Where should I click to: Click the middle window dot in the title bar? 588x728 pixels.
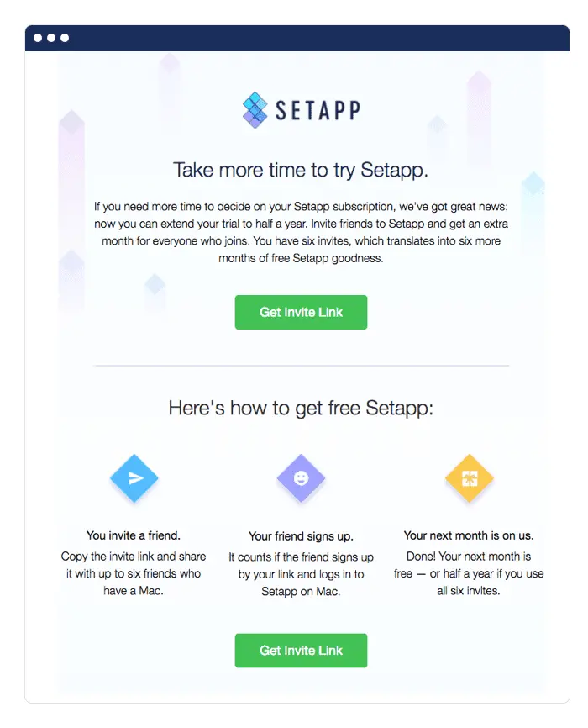(50, 37)
